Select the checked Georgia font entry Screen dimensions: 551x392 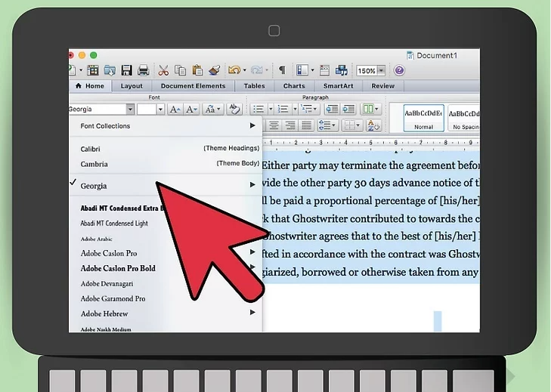pos(166,186)
